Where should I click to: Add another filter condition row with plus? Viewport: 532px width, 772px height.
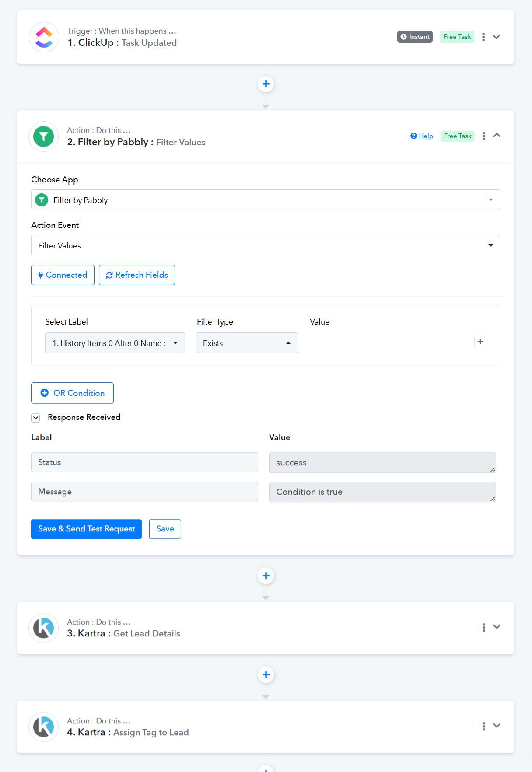pyautogui.click(x=480, y=342)
